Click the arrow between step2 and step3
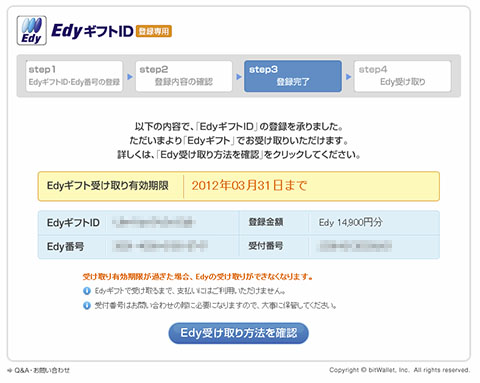 [x=239, y=77]
